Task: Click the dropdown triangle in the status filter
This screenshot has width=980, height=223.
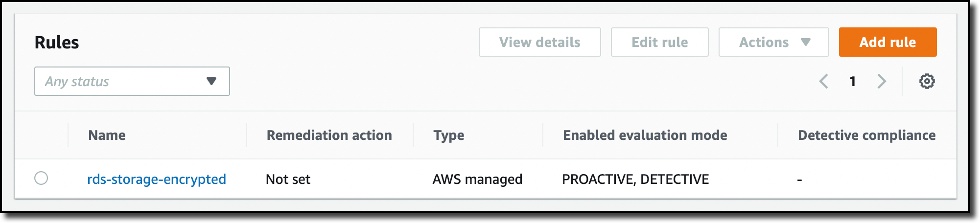Action: click(x=211, y=81)
